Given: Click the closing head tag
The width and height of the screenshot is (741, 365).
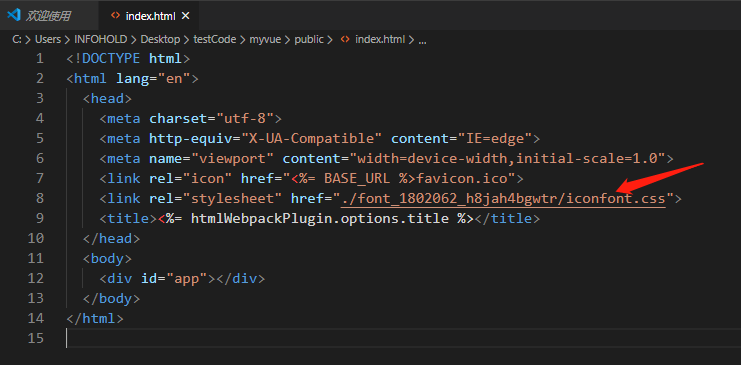Looking at the screenshot, I should coord(112,238).
